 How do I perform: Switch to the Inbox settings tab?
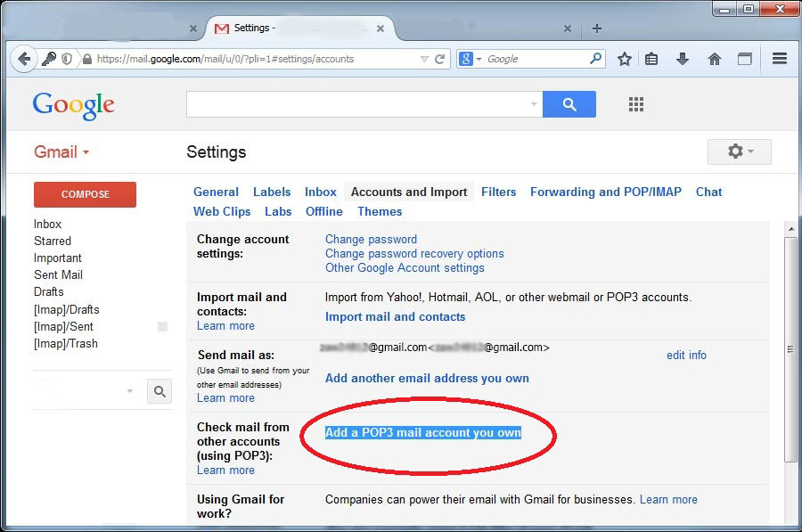pos(321,192)
